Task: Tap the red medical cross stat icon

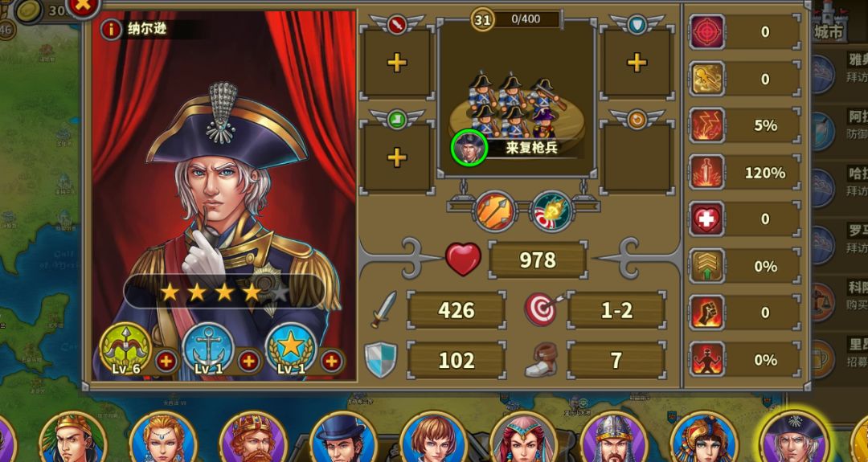Action: point(707,219)
